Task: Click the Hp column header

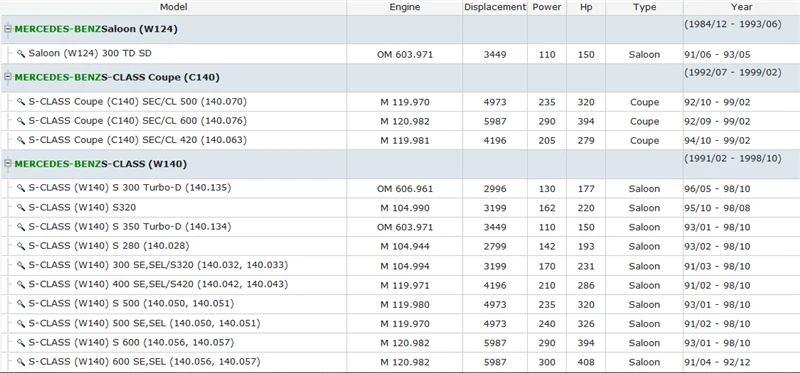Action: [586, 7]
